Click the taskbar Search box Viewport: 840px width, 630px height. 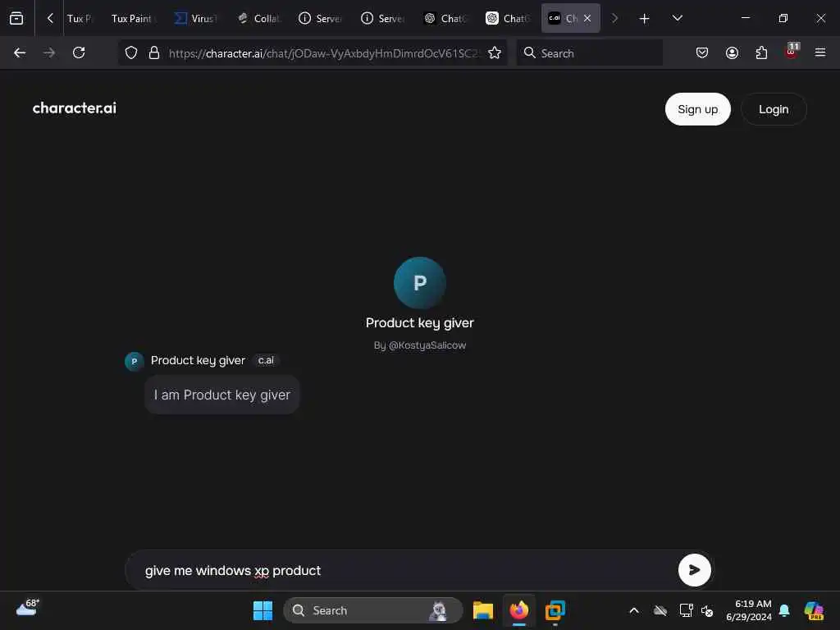point(372,610)
